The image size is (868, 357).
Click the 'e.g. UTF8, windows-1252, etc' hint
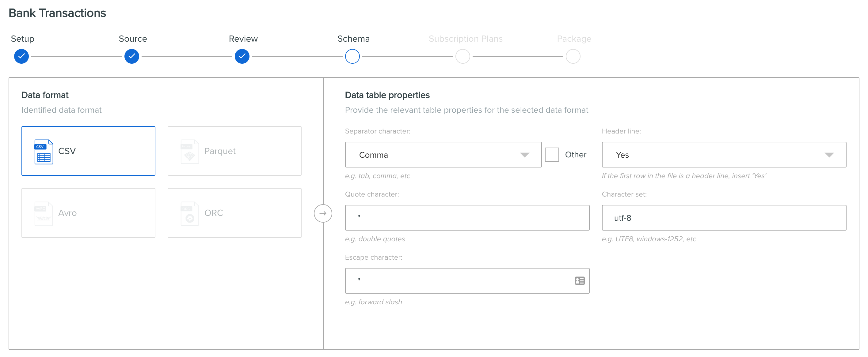[649, 239]
